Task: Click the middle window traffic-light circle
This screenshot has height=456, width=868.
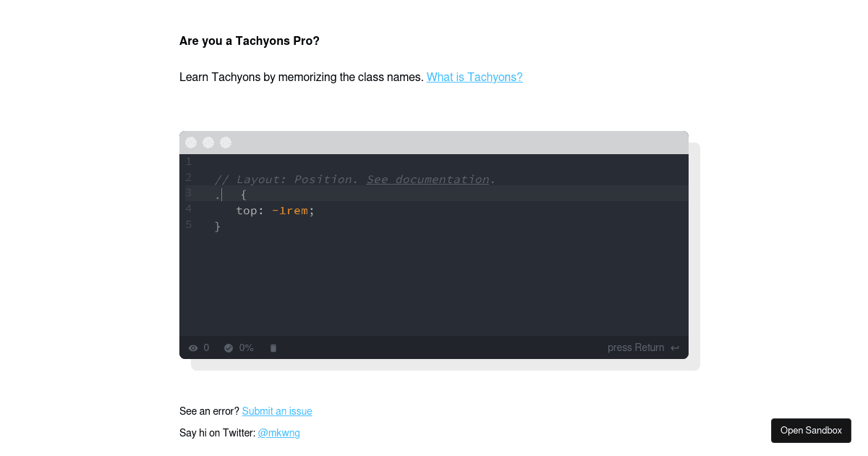Action: click(208, 142)
